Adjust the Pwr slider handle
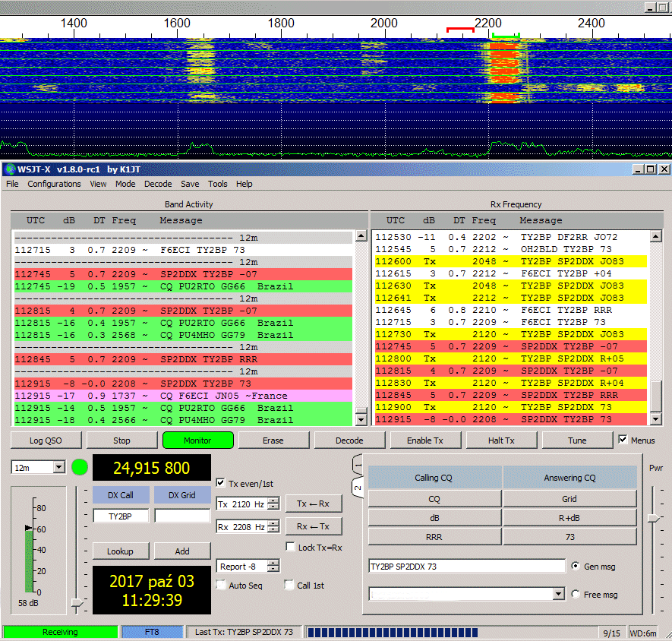672x641 pixels. click(x=652, y=518)
